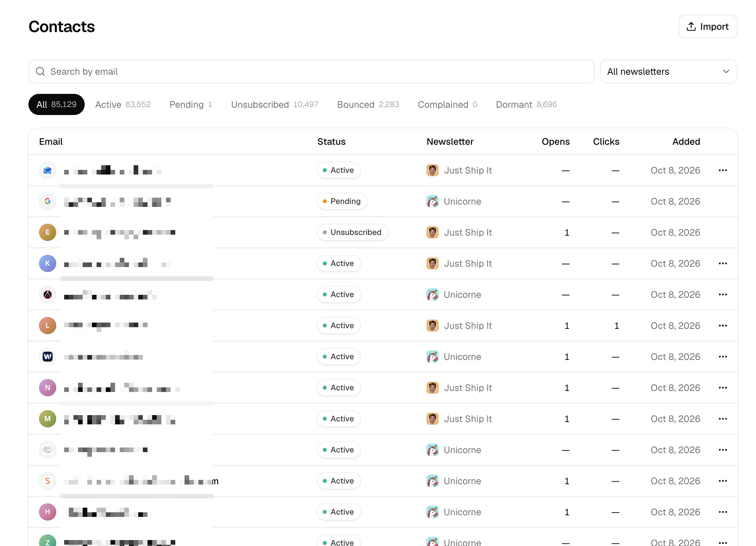
Task: Show Unsubscribed contacts tab
Action: pos(275,104)
